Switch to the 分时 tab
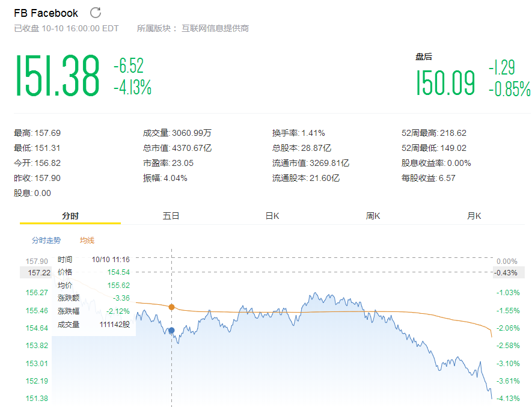Viewport: 532px width, 407px height. (70, 216)
